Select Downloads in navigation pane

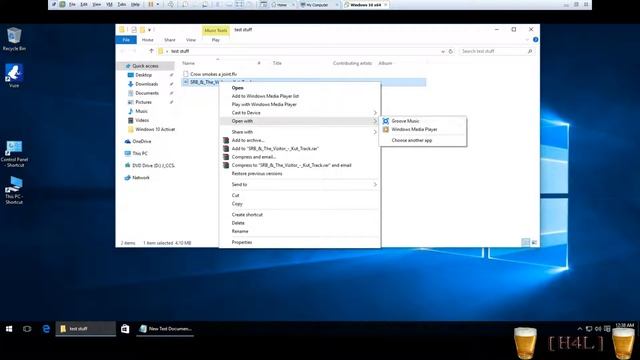pos(147,84)
